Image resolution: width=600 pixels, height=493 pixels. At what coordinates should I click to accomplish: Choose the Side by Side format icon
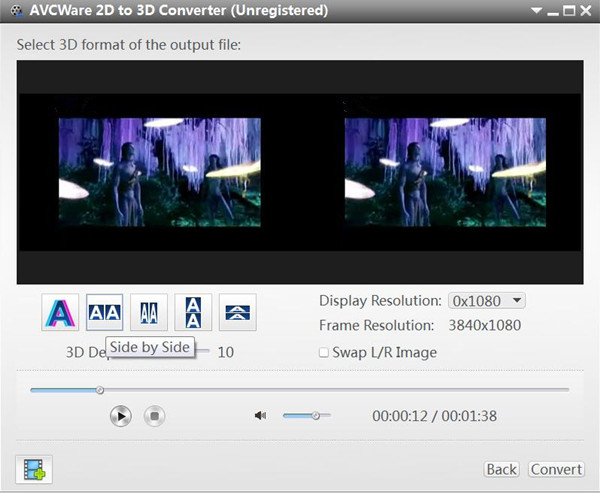pos(104,312)
